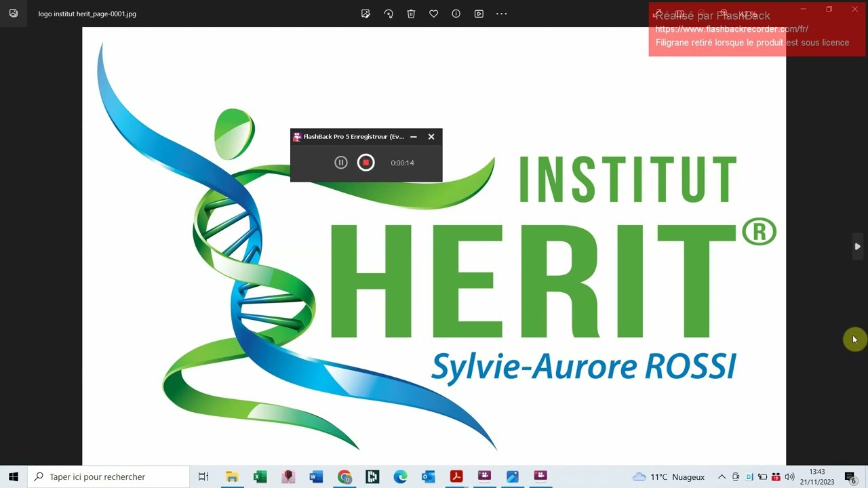Open the notification center

tap(850, 476)
